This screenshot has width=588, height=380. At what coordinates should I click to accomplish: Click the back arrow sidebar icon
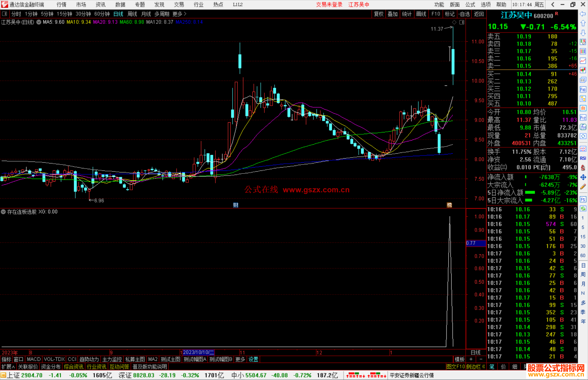(583, 14)
